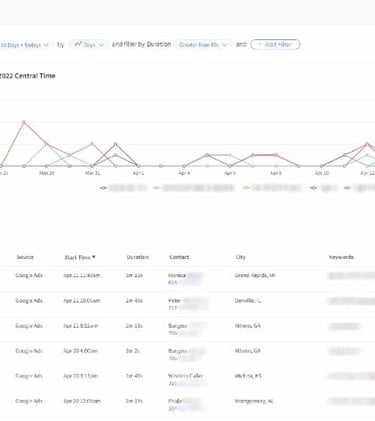Select 'Grand Rapids, MI' city cell

tap(255, 275)
